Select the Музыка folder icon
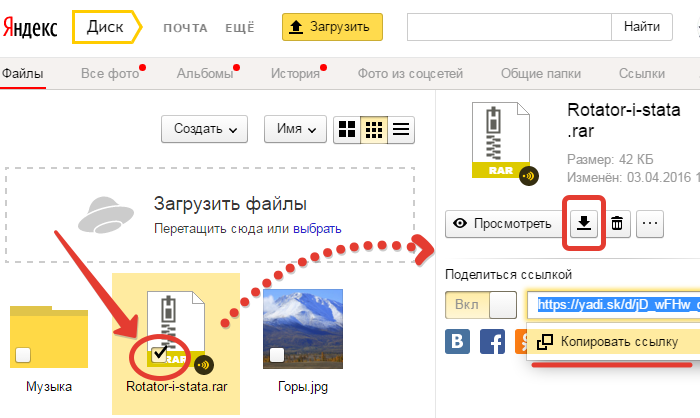The image size is (700, 418). click(49, 337)
